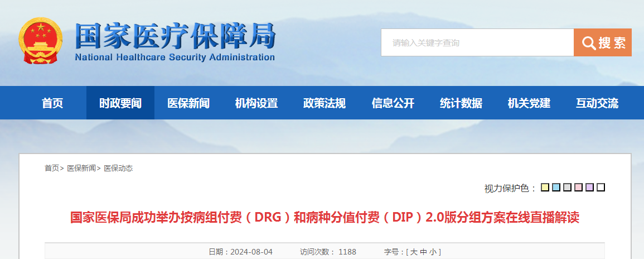
Task: Open the 信息公开 navigation tab
Action: [393, 103]
